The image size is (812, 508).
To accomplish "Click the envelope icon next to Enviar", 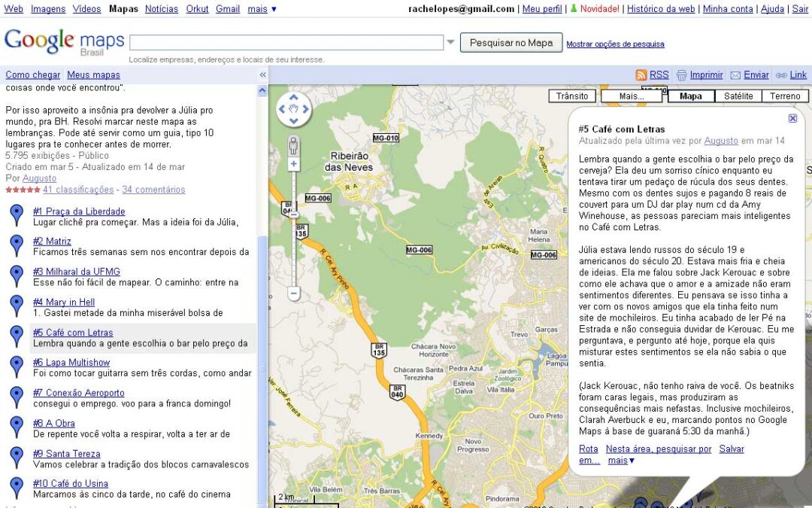I will [x=735, y=75].
